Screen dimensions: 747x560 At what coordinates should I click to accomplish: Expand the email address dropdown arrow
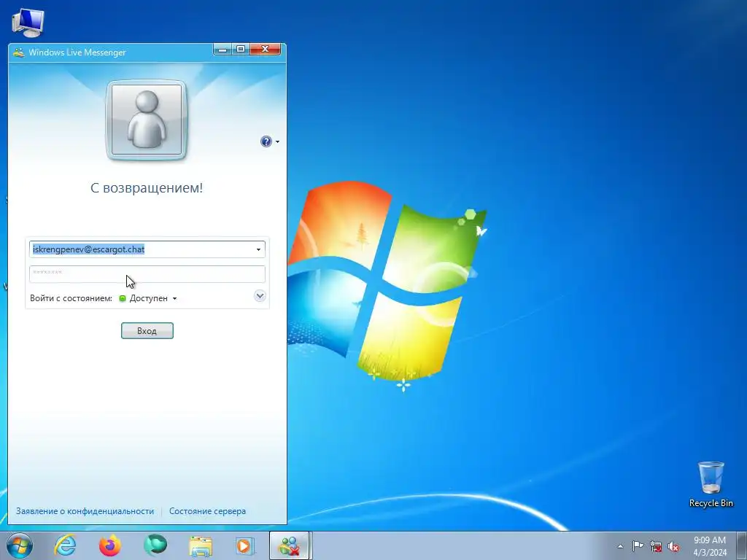point(258,249)
